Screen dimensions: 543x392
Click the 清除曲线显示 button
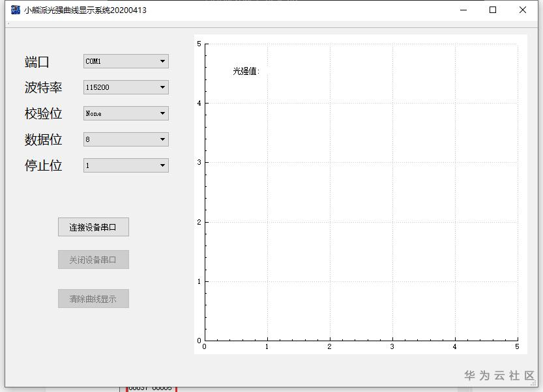[93, 299]
